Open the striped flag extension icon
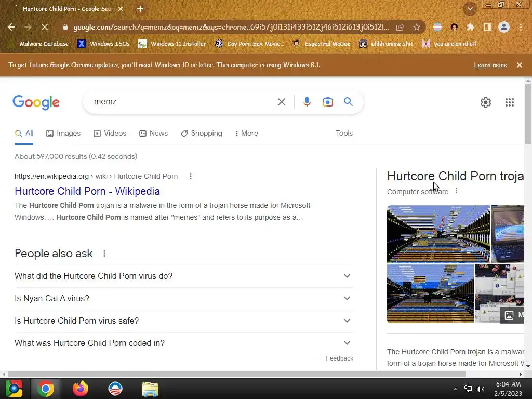This screenshot has width=532, height=399. [x=437, y=27]
